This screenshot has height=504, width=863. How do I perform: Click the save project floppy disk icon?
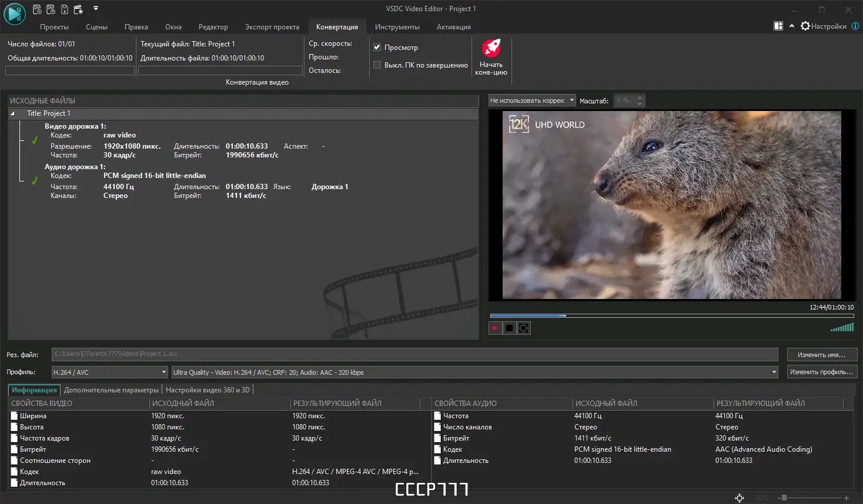click(65, 9)
